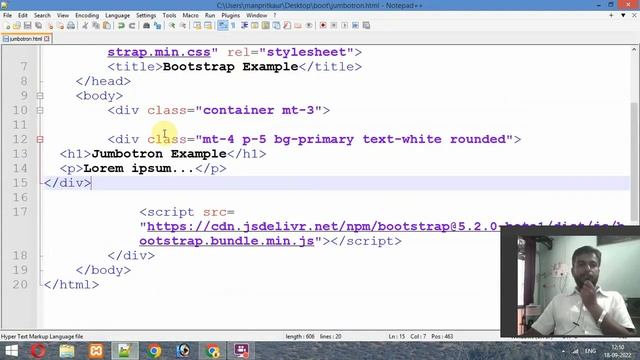
Task: Toggle function list panel
Action: click(287, 25)
